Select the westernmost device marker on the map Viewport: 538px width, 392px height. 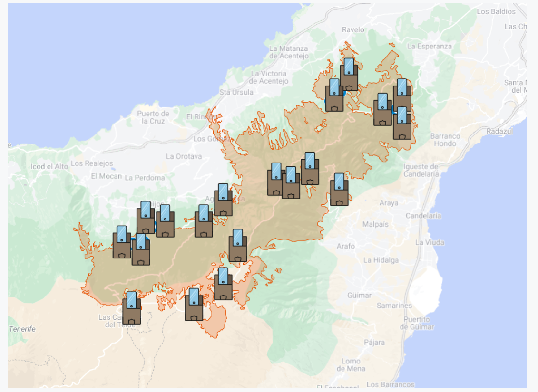122,242
